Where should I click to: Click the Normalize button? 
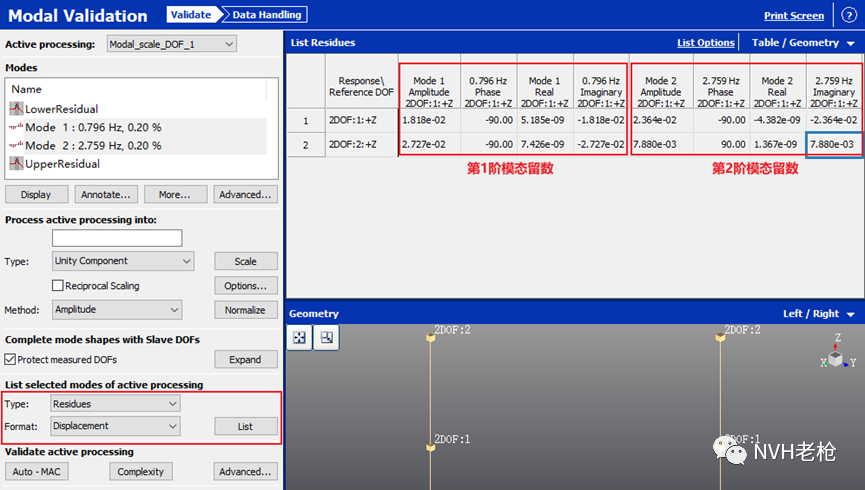coord(246,310)
